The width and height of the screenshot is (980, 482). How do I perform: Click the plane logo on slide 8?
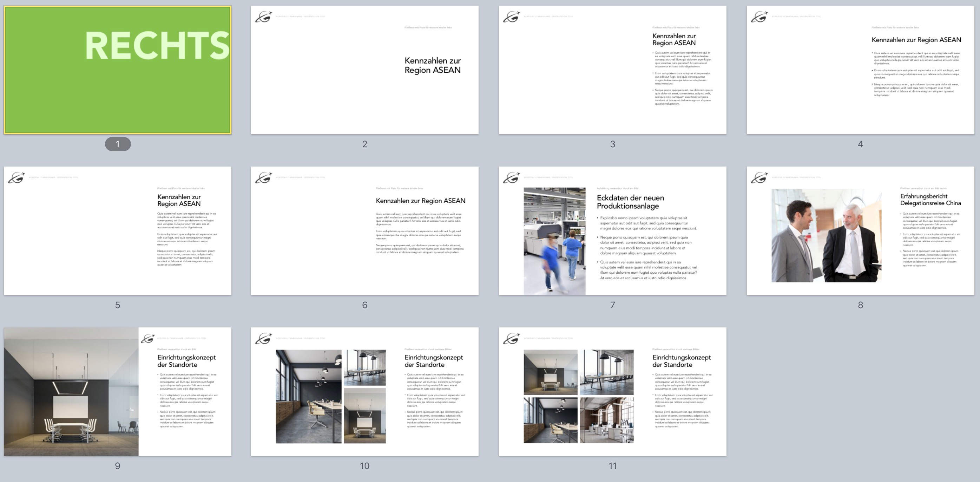pos(759,178)
